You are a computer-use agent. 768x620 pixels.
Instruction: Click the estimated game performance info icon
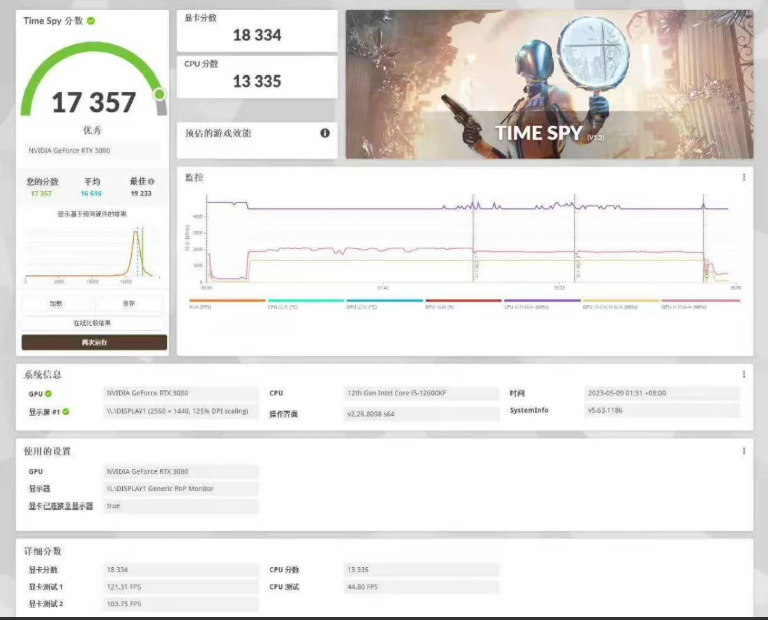pos(324,133)
